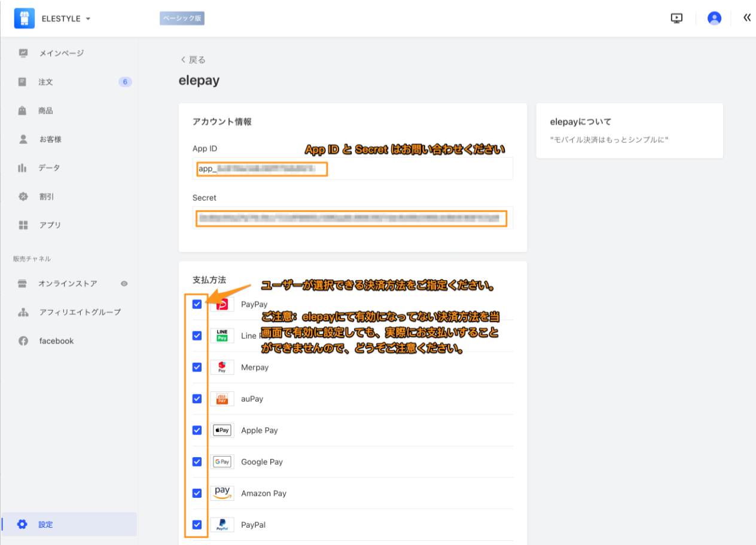
Task: Uncheck the PayPay payment method
Action: [197, 304]
